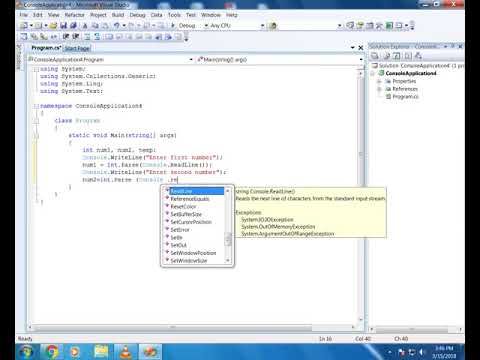This screenshot has width=480, height=360.
Task: Click the Decrease Line Indent icon
Action: tap(66, 36)
